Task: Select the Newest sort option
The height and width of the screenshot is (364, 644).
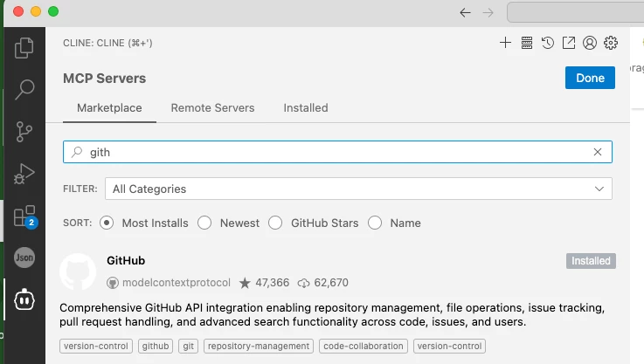Action: pos(204,223)
